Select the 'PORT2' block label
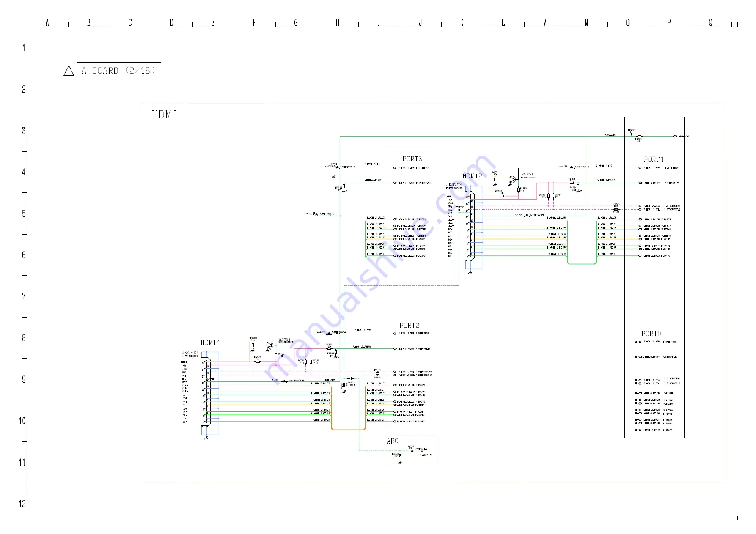 (x=410, y=326)
